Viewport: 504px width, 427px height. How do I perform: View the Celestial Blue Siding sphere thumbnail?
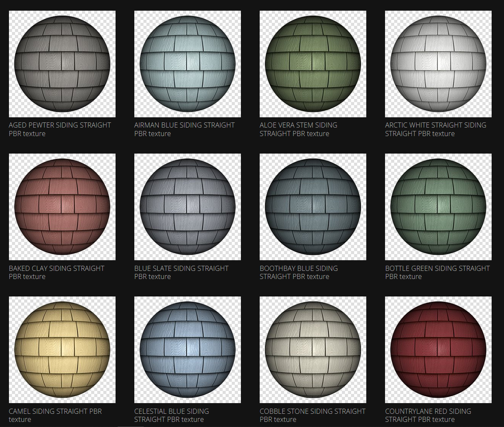point(187,350)
